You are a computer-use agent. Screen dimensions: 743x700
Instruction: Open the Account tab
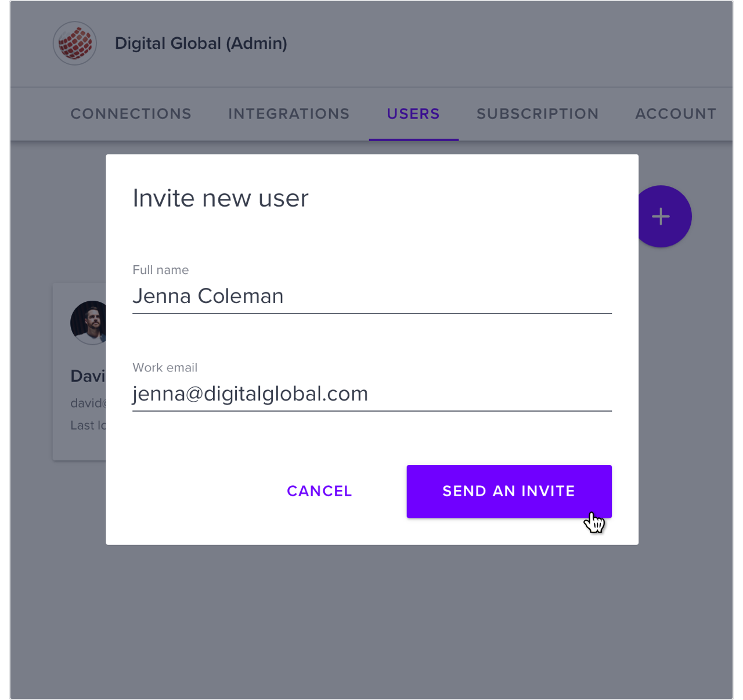tap(676, 114)
